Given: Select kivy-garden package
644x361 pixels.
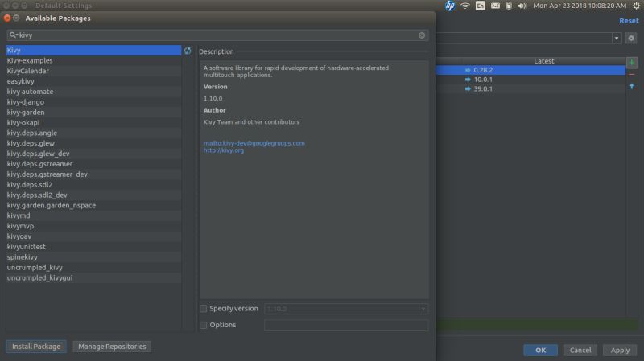Looking at the screenshot, I should coord(93,112).
